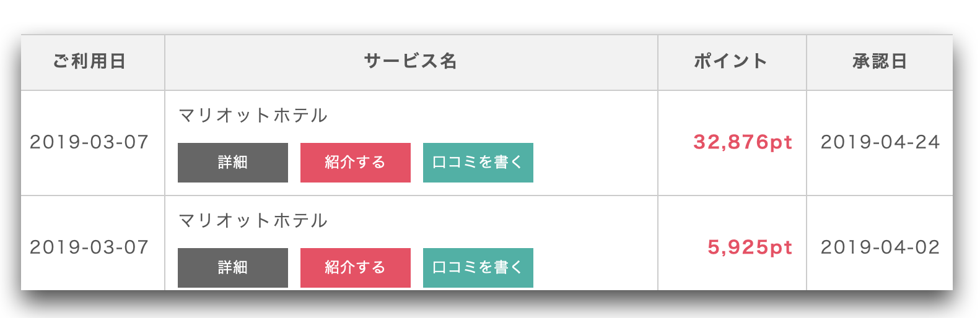Click the approval date 2019-04-02
The image size is (980, 318).
(x=880, y=247)
